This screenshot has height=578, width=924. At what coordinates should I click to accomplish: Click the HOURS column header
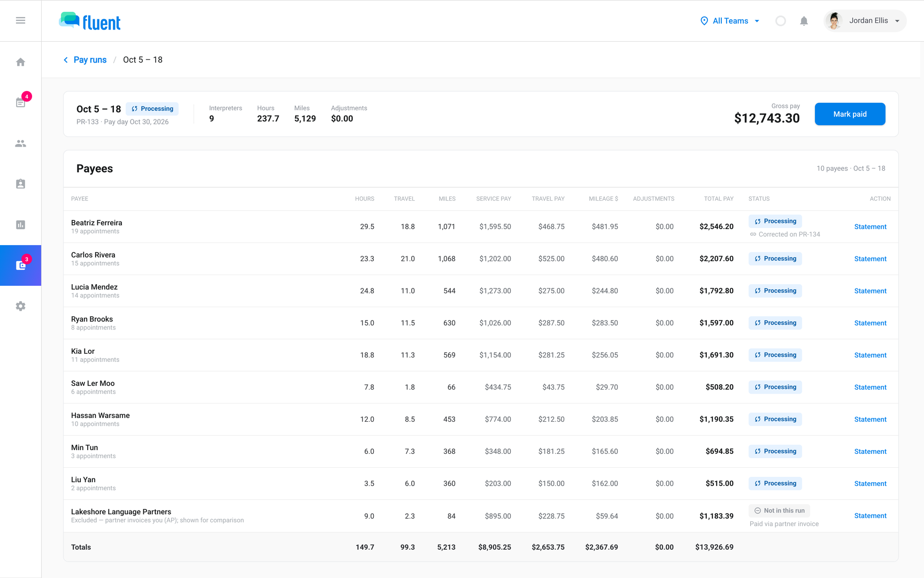click(365, 199)
